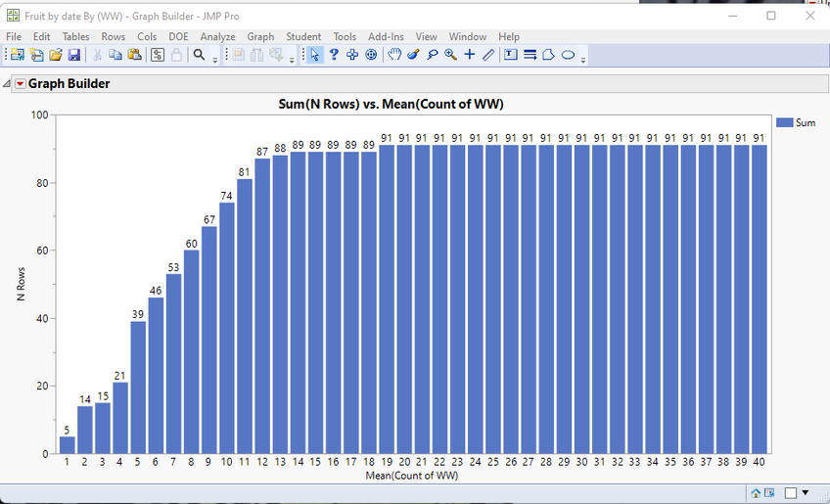Image resolution: width=830 pixels, height=504 pixels.
Task: Click the blue Sum legend swatch
Action: 783,122
